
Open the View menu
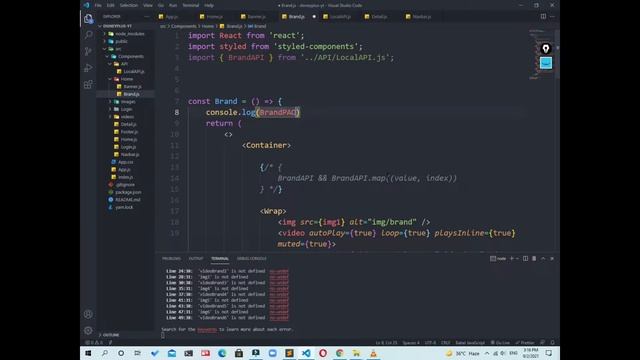click(x=148, y=5)
